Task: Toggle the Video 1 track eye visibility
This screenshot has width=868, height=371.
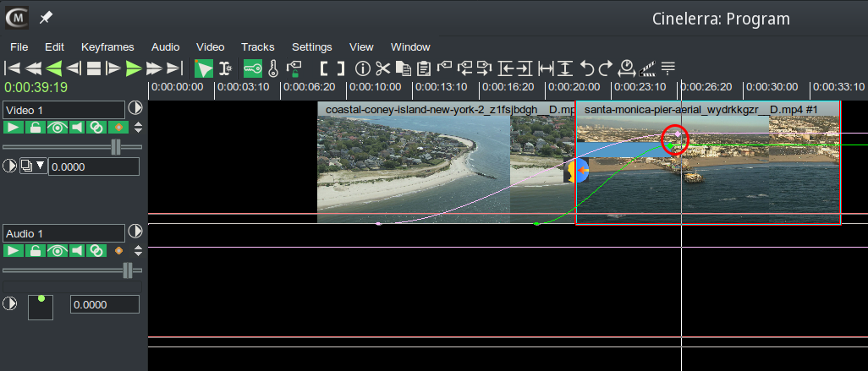Action: tap(57, 128)
